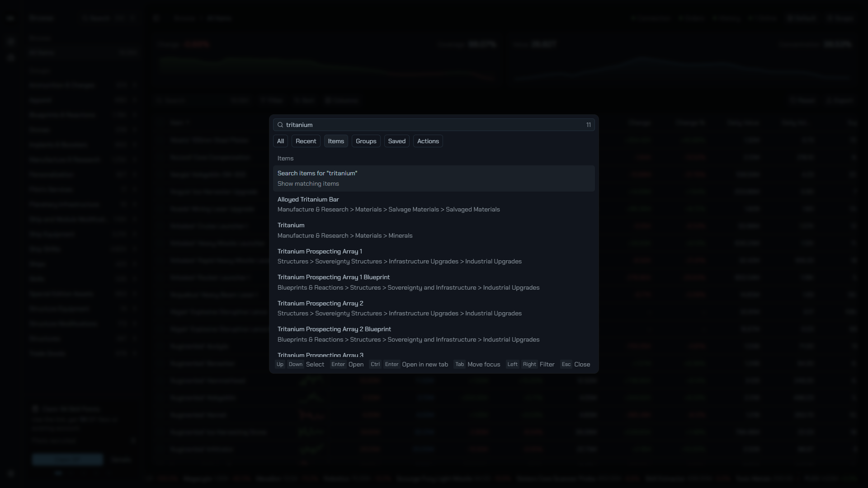868x488 pixels.
Task: Switch to the Actions filter tab
Action: pos(428,141)
